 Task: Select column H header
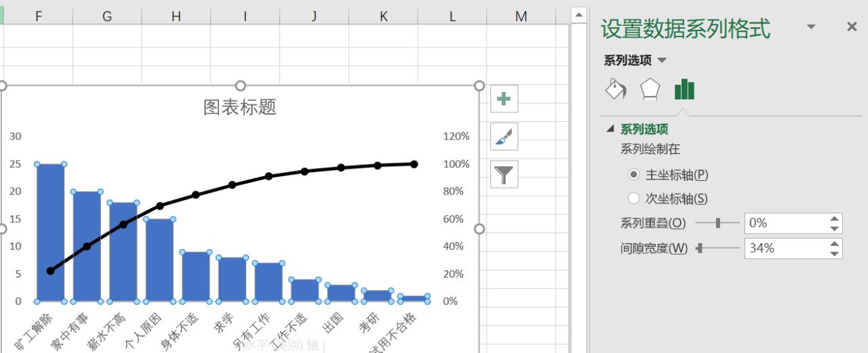[x=176, y=16]
